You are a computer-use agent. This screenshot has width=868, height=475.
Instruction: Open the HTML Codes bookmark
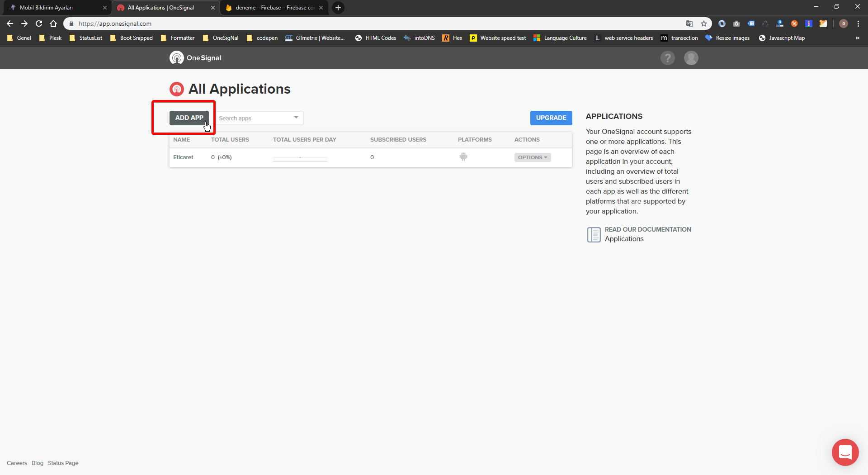[376, 38]
